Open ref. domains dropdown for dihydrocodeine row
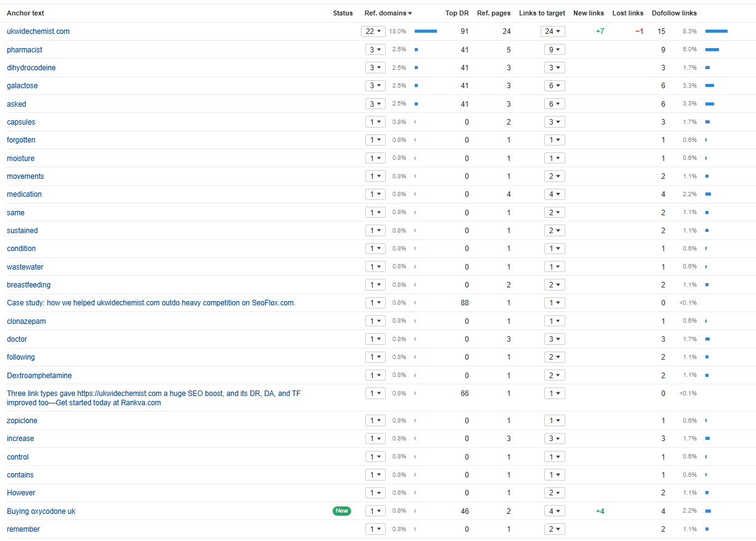 coord(375,68)
